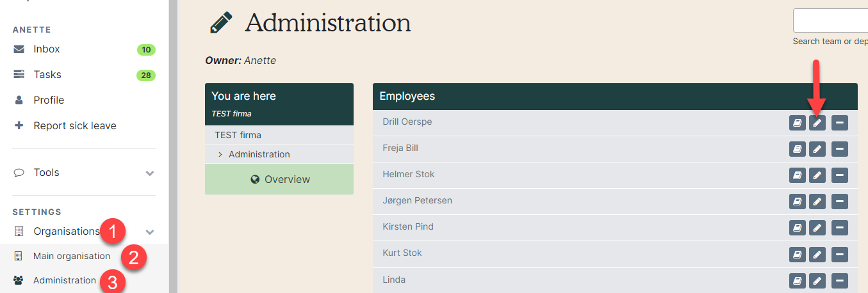Click the edit pencil icon for Linda
Image resolution: width=868 pixels, height=293 pixels.
(817, 280)
